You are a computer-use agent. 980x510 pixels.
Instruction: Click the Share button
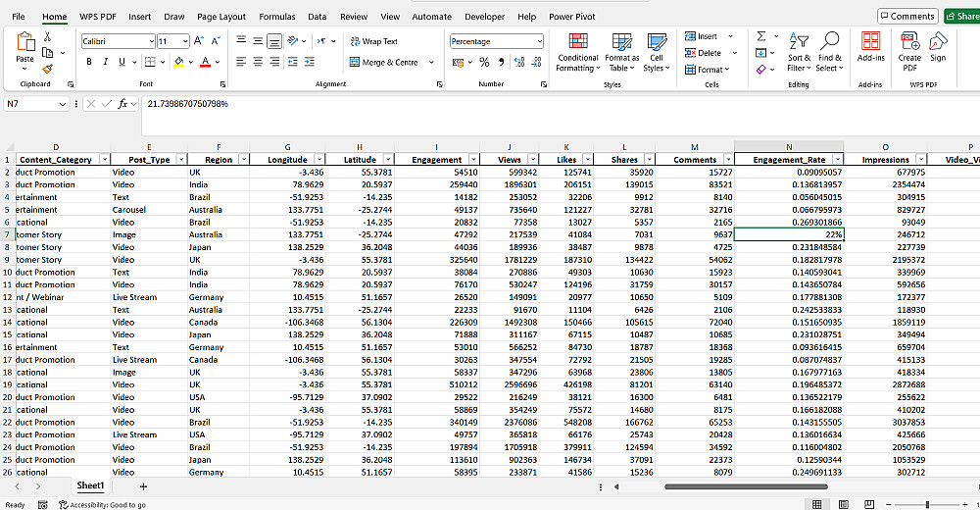(x=961, y=17)
